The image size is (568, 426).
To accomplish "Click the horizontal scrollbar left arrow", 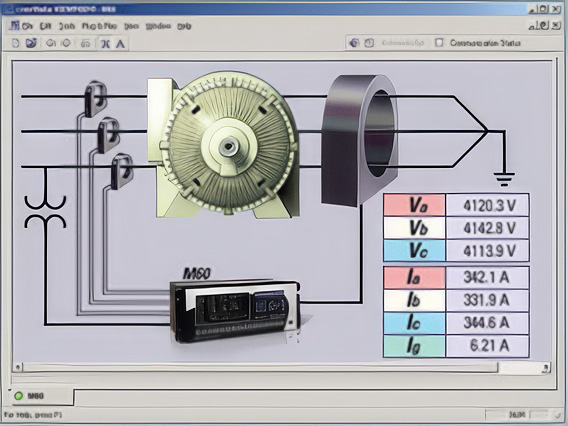I will click(x=17, y=368).
